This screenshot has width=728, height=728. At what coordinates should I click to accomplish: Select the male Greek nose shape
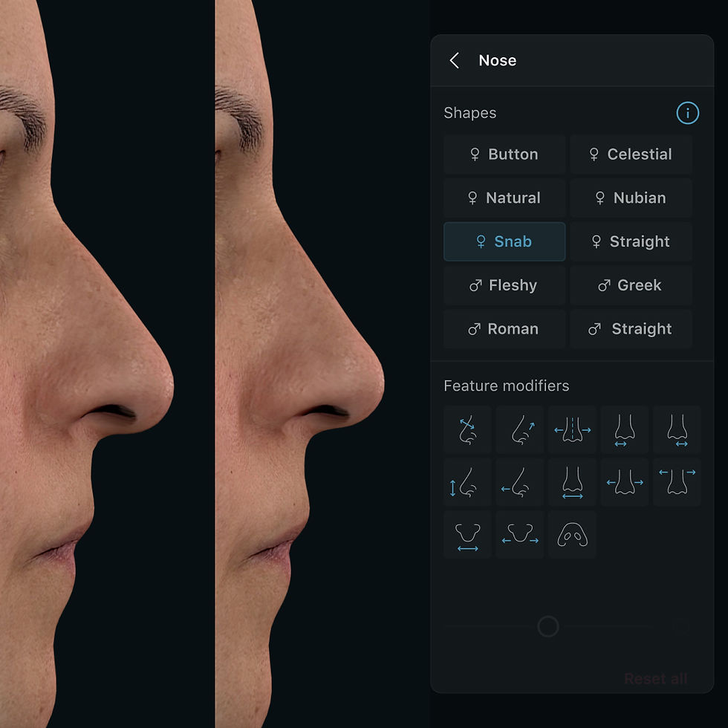click(631, 285)
